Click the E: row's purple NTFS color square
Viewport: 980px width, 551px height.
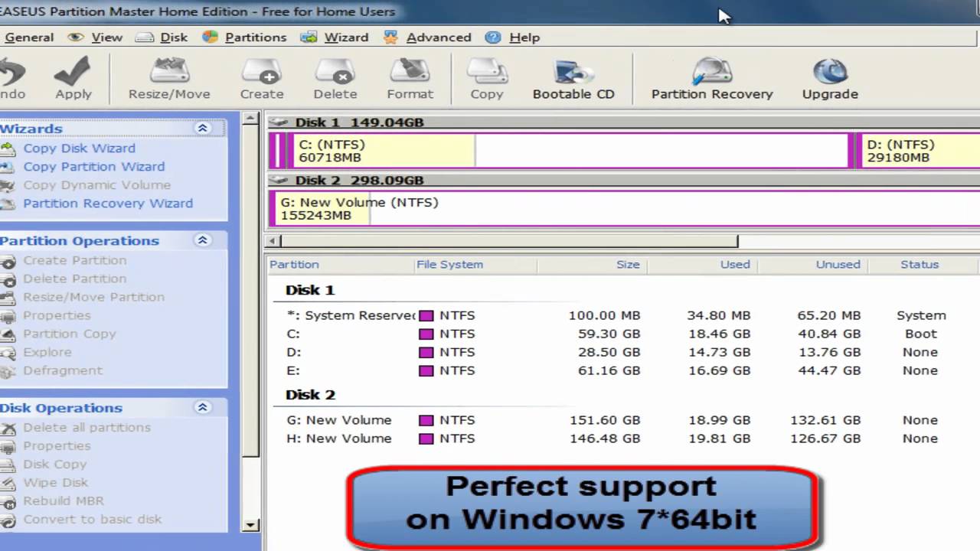(426, 370)
